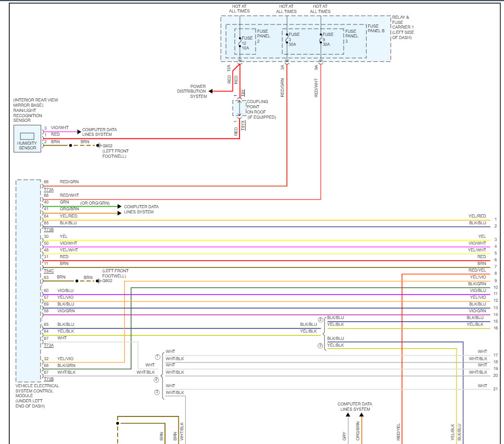Select the roof coupling point connector symbol
504x444 pixels.
[240, 108]
